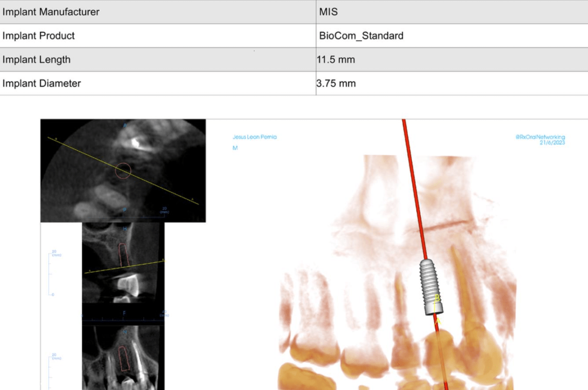Viewport: 588px width, 390px height.
Task: Click the patient name Jesus Leon Pernia
Action: (255, 137)
